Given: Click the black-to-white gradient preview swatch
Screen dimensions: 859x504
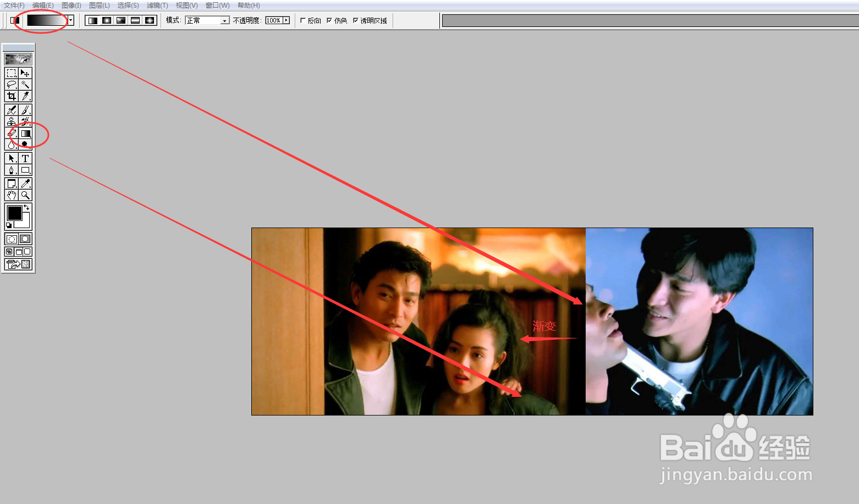Looking at the screenshot, I should pos(47,20).
